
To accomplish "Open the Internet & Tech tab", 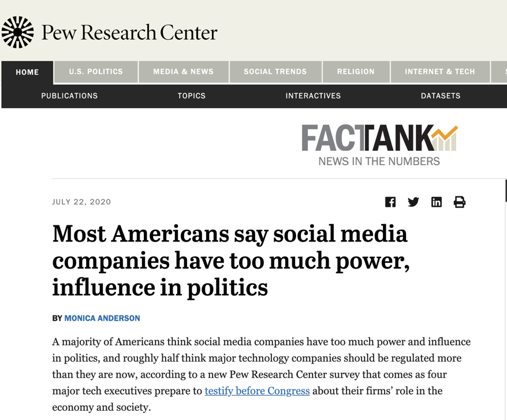I will tap(439, 72).
